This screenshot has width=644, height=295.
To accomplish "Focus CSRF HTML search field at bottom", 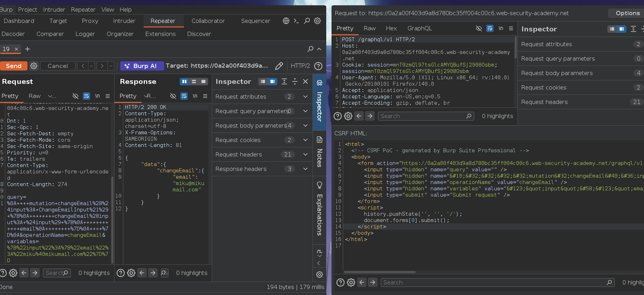I will [497, 282].
